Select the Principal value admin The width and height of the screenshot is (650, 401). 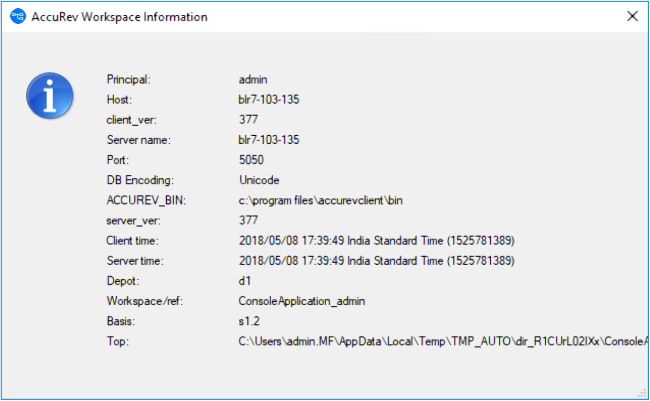click(x=254, y=79)
